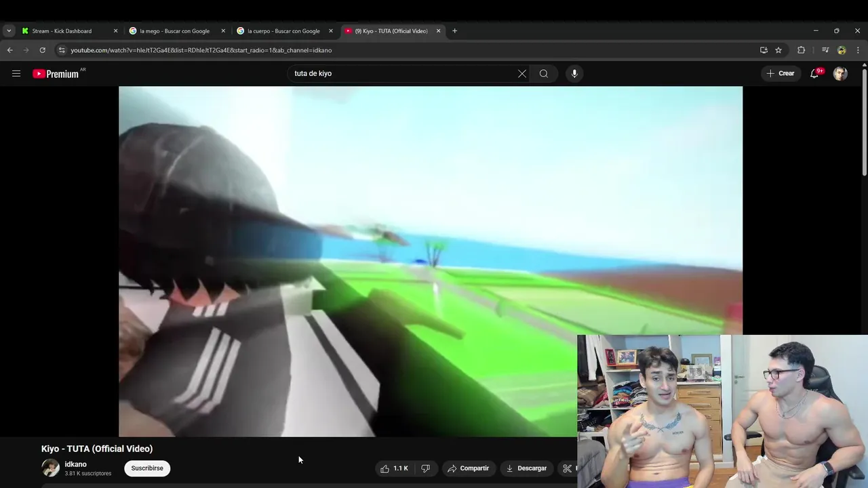Open Chrome three-dot menu
Viewport: 868px width, 488px height.
click(858, 50)
